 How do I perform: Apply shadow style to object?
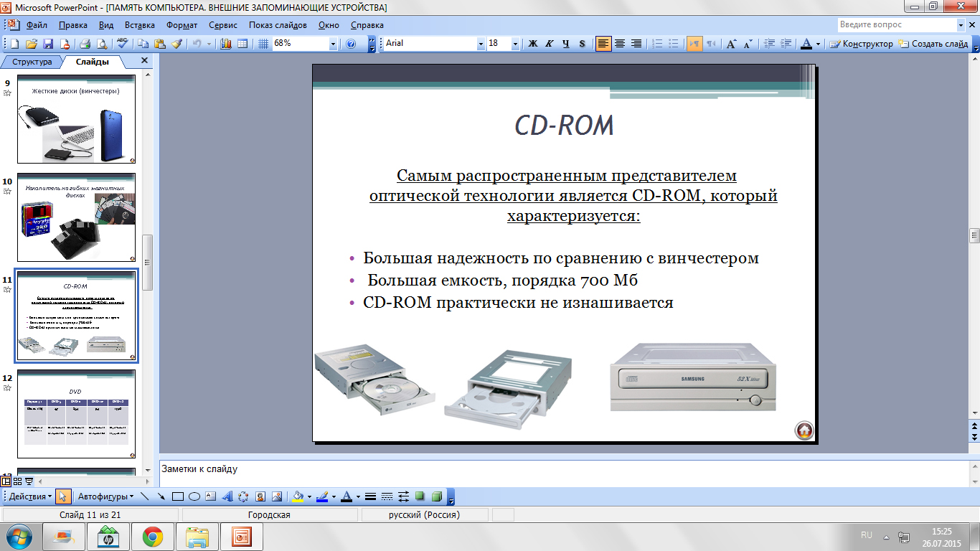pyautogui.click(x=420, y=496)
